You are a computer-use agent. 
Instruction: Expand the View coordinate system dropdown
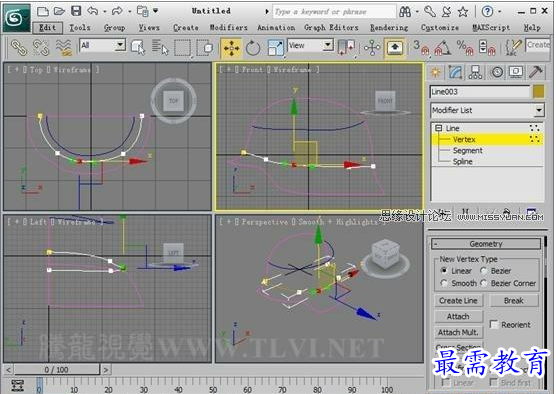(x=310, y=45)
